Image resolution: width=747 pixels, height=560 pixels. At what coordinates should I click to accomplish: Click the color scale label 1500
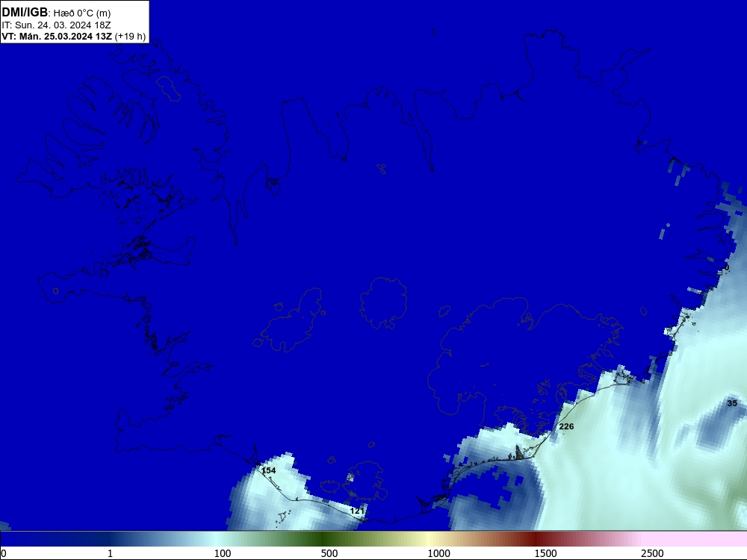pyautogui.click(x=545, y=553)
